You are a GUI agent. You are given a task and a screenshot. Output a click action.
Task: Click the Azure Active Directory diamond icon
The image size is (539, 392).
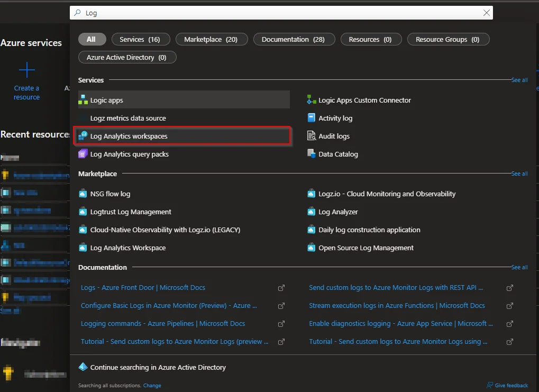[83, 367]
